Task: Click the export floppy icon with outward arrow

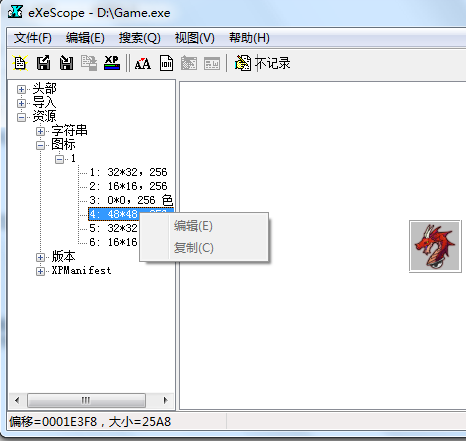Action: (x=43, y=63)
